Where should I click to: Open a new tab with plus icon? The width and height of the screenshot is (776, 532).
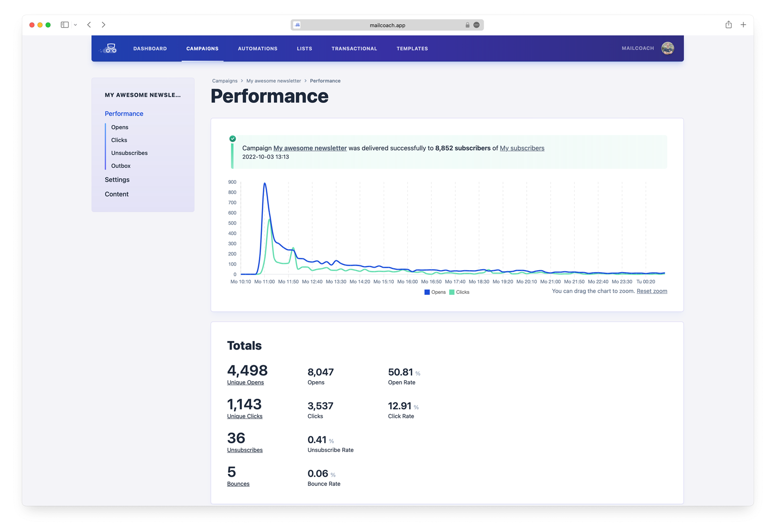[743, 25]
